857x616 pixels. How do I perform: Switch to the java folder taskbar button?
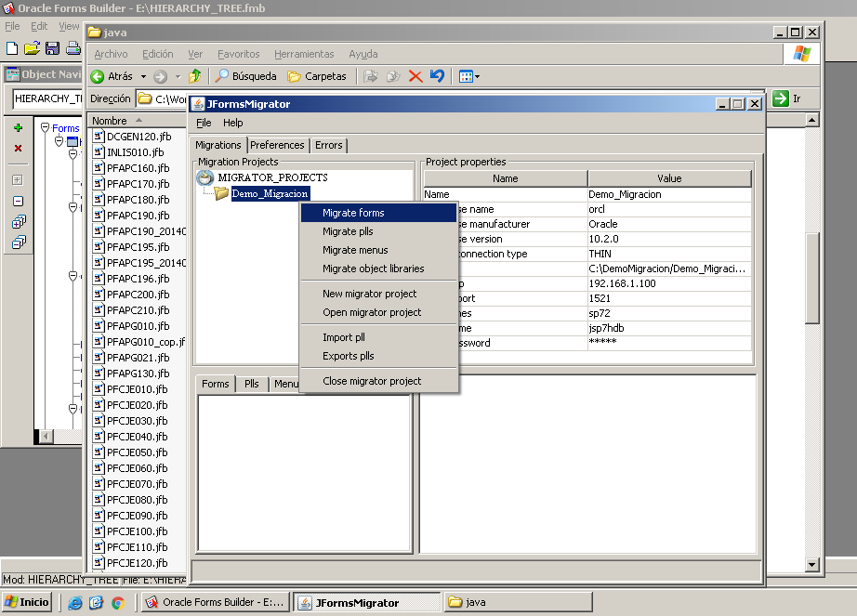pyautogui.click(x=518, y=602)
